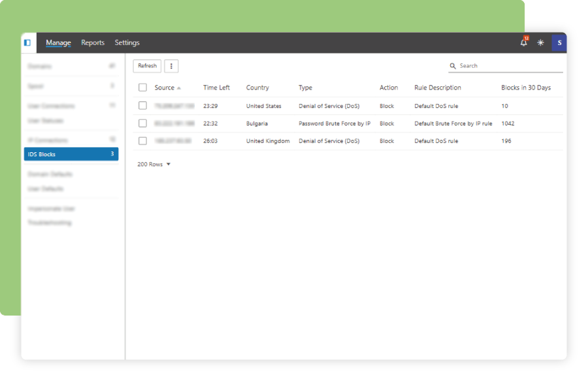Sort by the Type column header
588x392 pixels.
point(305,88)
